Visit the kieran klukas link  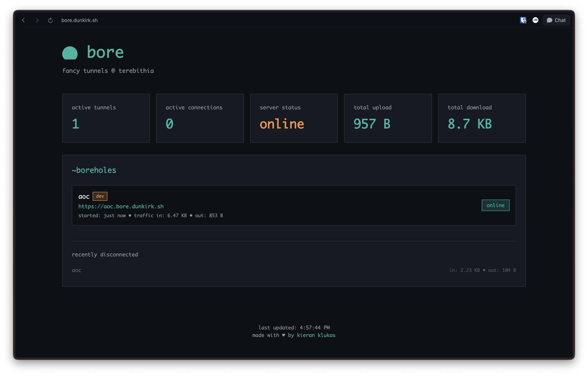pyautogui.click(x=316, y=335)
